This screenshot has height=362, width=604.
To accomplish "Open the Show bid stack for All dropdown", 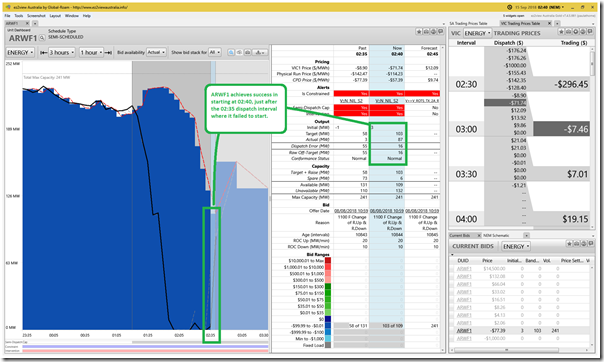I will coord(215,52).
